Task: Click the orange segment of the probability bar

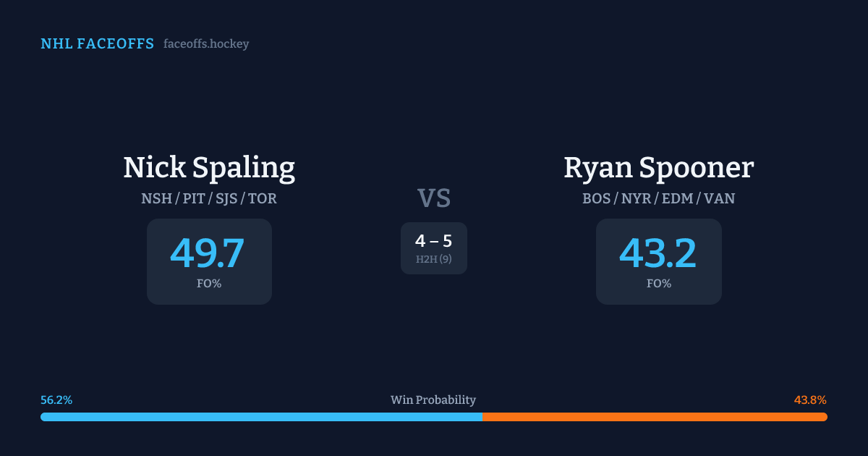Action: coord(651,417)
